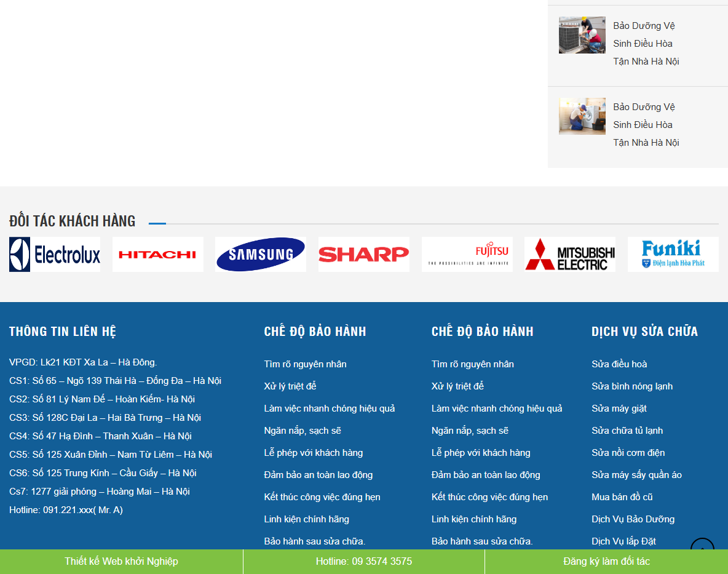Click the Hitachi brand logo

pos(157,255)
